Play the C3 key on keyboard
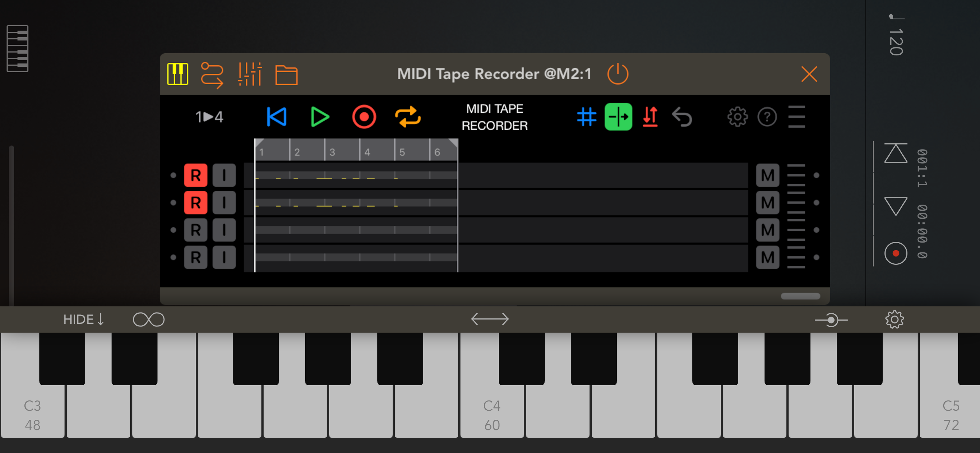980x453 pixels. (x=33, y=411)
